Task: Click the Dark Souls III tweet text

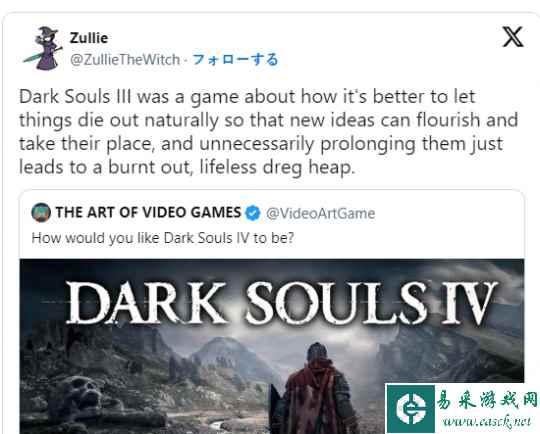Action: pos(268,132)
